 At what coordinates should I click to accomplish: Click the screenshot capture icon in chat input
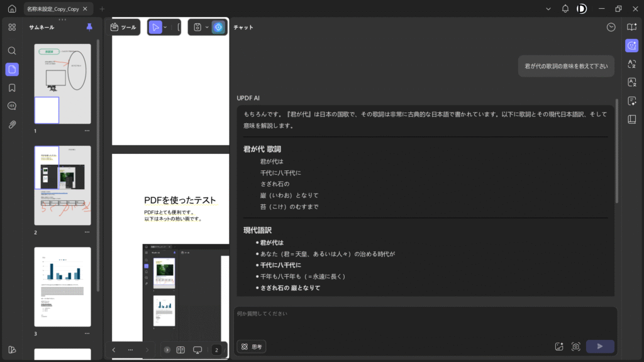point(575,346)
